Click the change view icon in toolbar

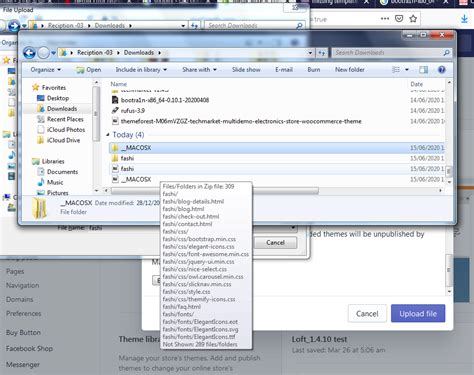(x=396, y=70)
